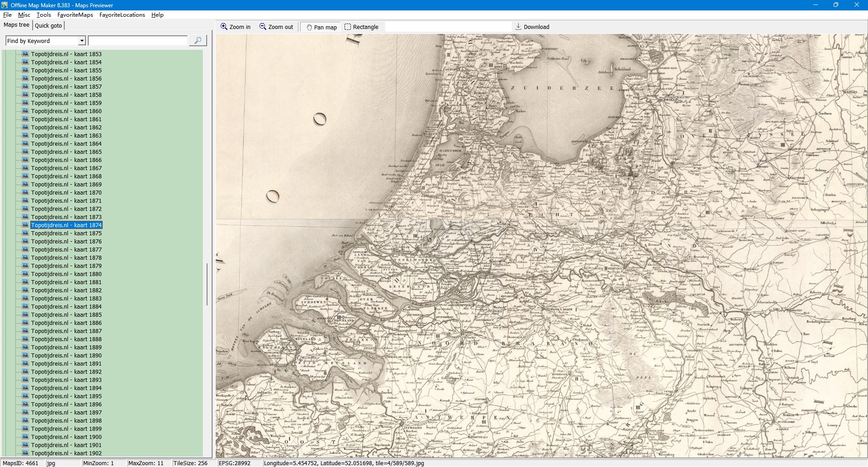The image size is (868, 467).
Task: Click the Download arrow icon
Action: coord(519,27)
